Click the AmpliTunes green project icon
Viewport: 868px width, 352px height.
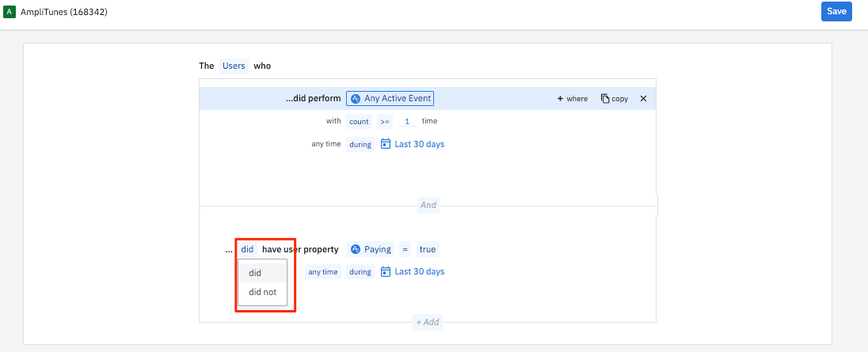tap(10, 12)
